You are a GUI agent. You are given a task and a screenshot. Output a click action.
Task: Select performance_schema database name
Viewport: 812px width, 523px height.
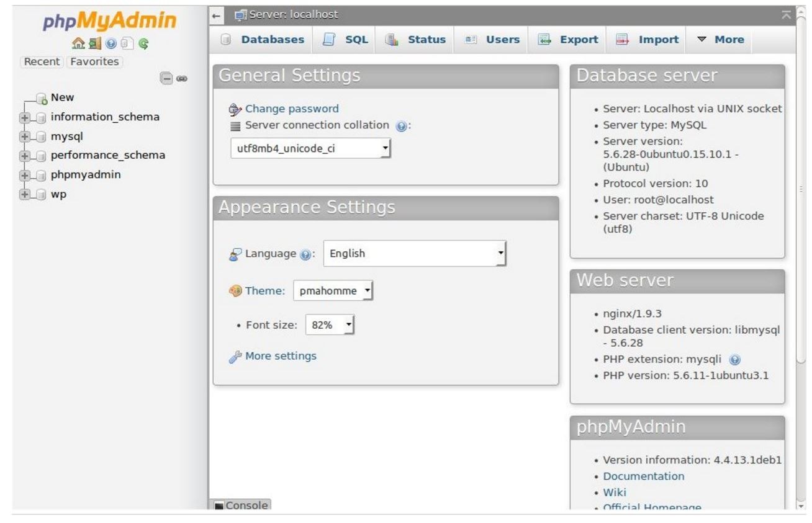108,155
